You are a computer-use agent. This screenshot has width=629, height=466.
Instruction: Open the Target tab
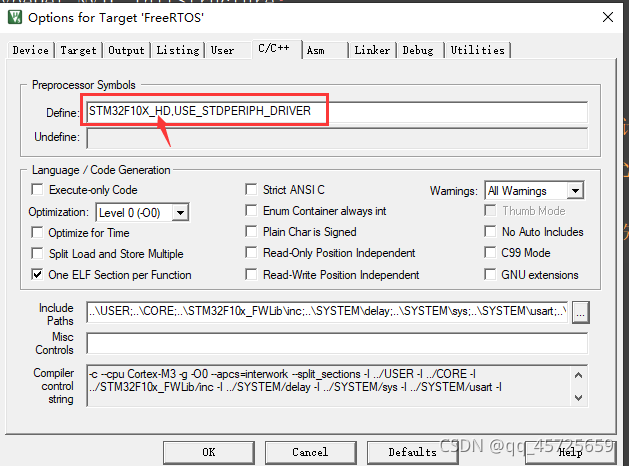pyautogui.click(x=78, y=51)
